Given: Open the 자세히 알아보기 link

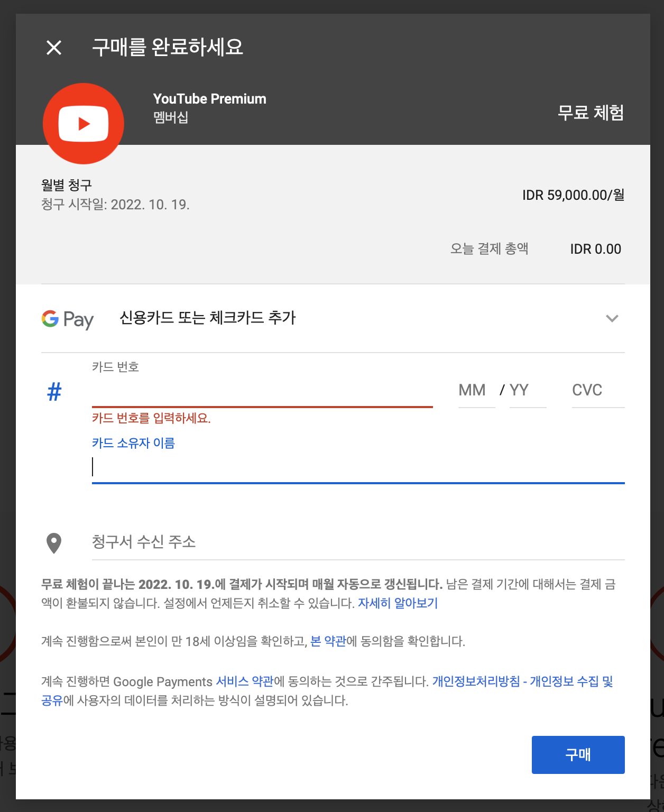Looking at the screenshot, I should pos(398,603).
